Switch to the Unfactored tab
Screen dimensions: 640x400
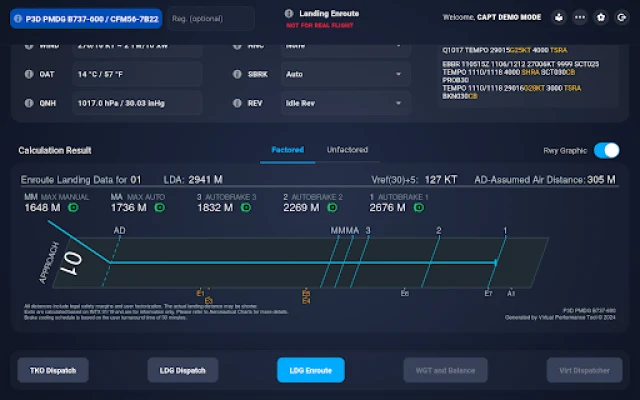click(x=347, y=150)
